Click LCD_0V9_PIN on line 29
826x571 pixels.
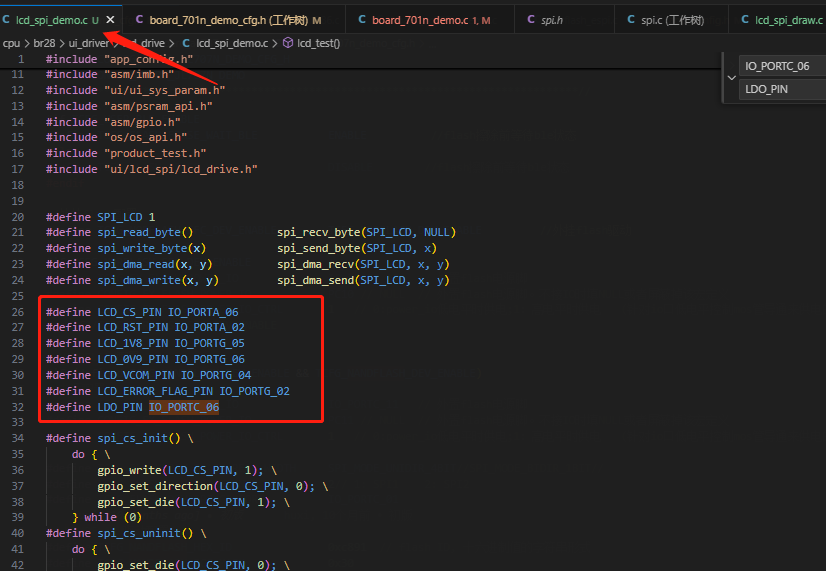(133, 359)
